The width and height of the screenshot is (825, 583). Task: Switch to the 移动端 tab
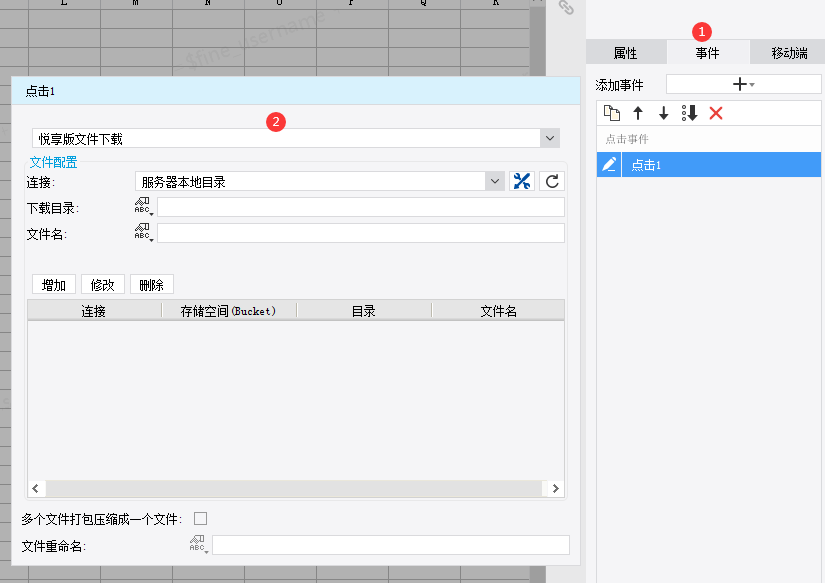(789, 53)
